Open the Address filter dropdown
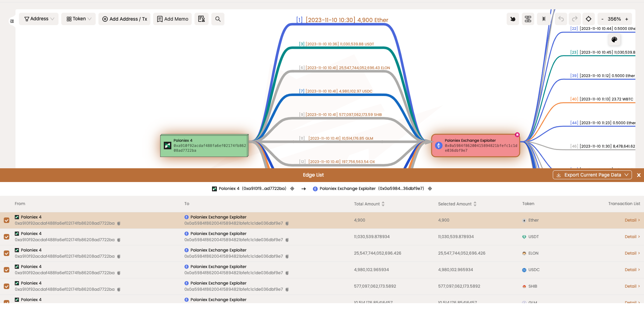Screen dimensions: 644x309 [x=39, y=19]
